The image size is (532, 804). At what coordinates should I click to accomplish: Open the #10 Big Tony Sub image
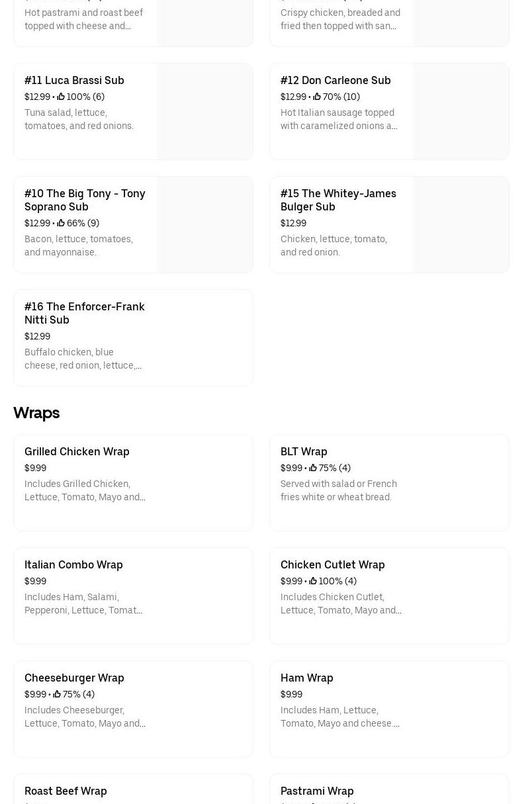(204, 224)
